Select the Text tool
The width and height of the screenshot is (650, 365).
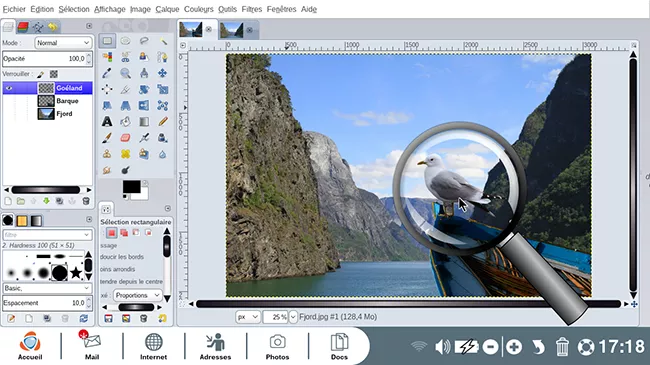(107, 121)
